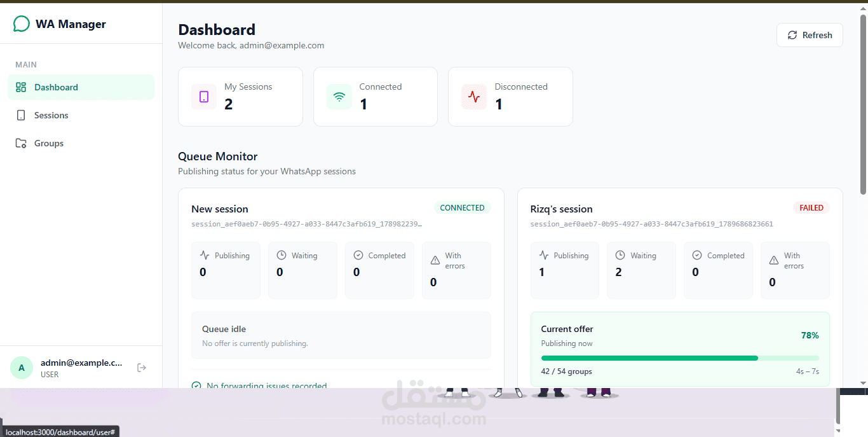Click the localhost:3000 status bar URL
Screen dimensions: 868x437
point(60,432)
